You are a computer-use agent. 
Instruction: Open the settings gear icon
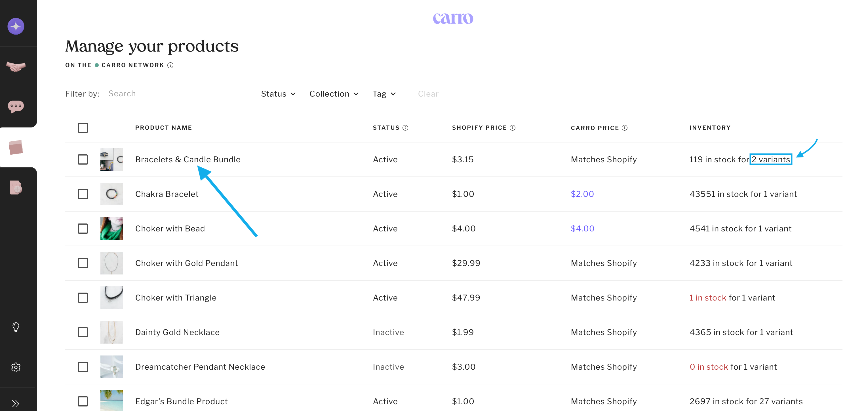coord(16,367)
